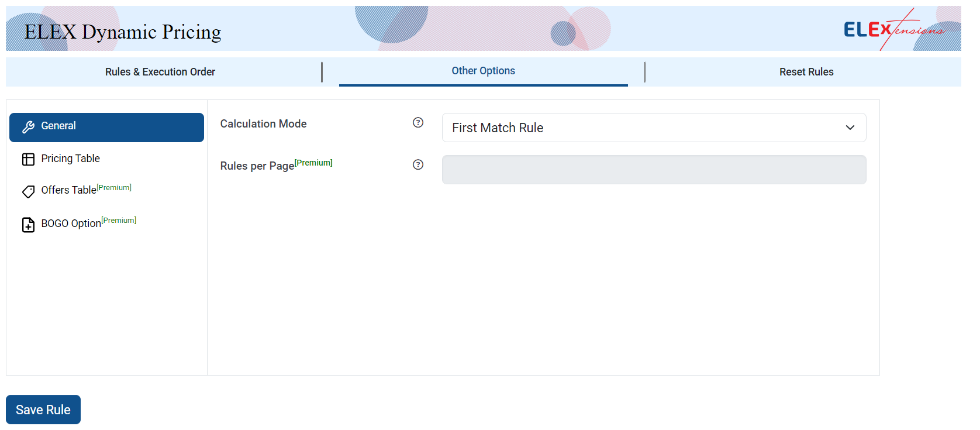This screenshot has height=430, width=980.
Task: Click the Offers Table tag icon
Action: pyautogui.click(x=28, y=192)
